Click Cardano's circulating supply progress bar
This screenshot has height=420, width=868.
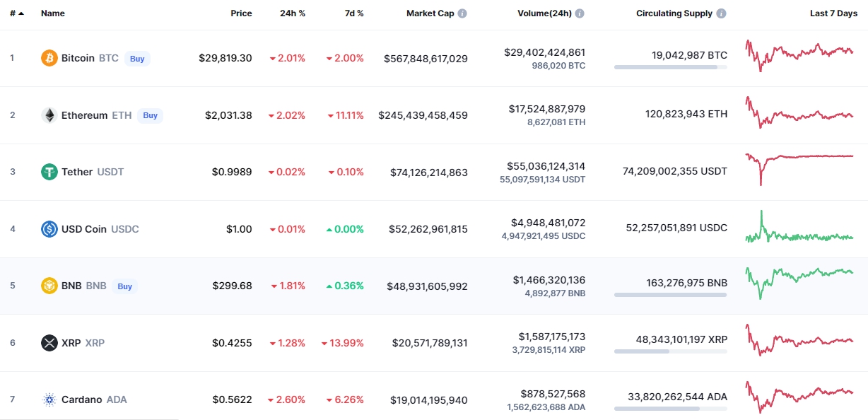(x=671, y=409)
